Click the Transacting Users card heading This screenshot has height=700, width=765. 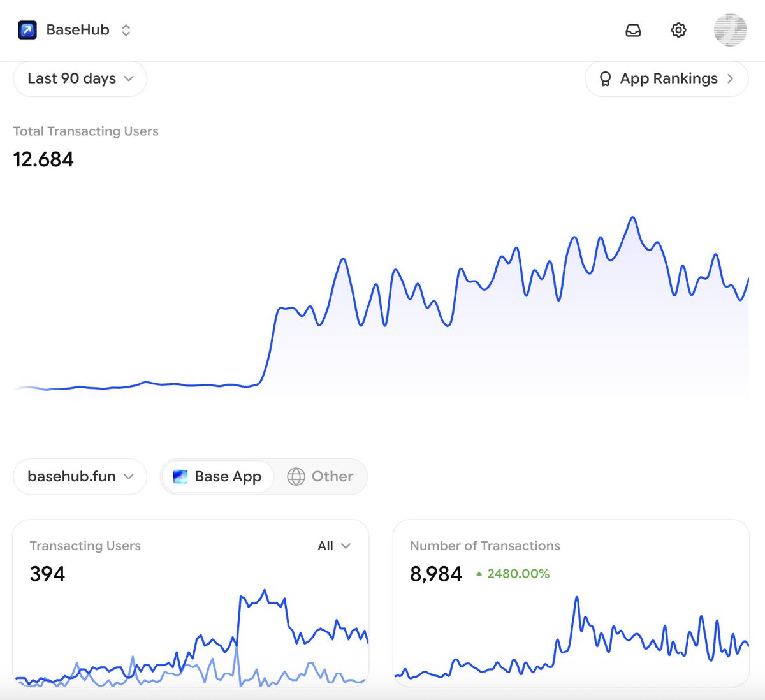[x=85, y=546]
